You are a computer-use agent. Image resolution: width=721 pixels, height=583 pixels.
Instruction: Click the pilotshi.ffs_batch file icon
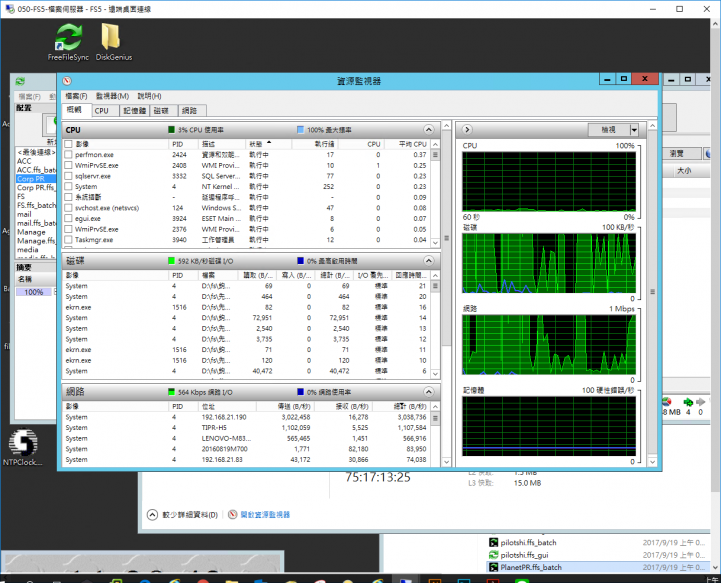[x=493, y=543]
